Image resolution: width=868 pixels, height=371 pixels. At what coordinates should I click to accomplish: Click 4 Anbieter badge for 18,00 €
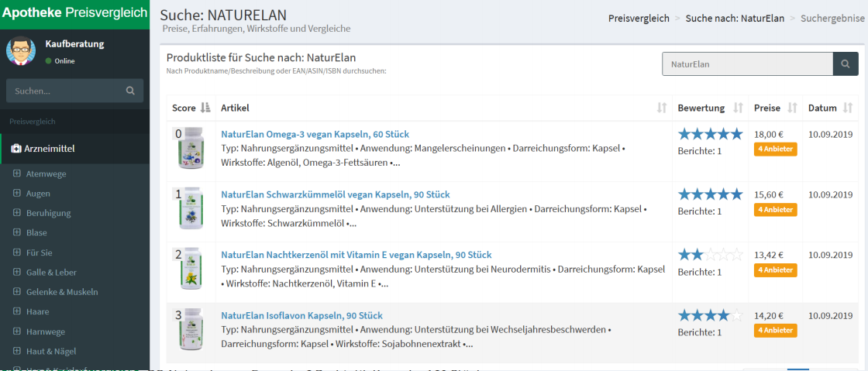776,149
